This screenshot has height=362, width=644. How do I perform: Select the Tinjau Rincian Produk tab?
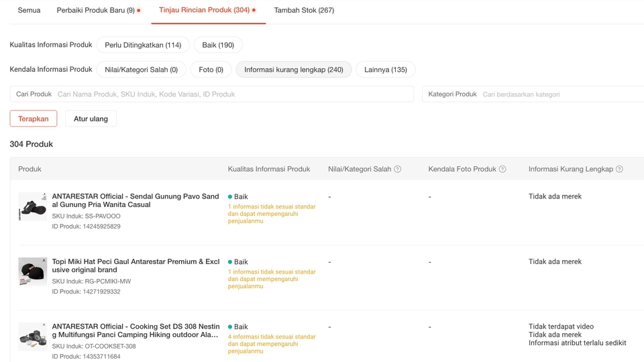(x=208, y=10)
